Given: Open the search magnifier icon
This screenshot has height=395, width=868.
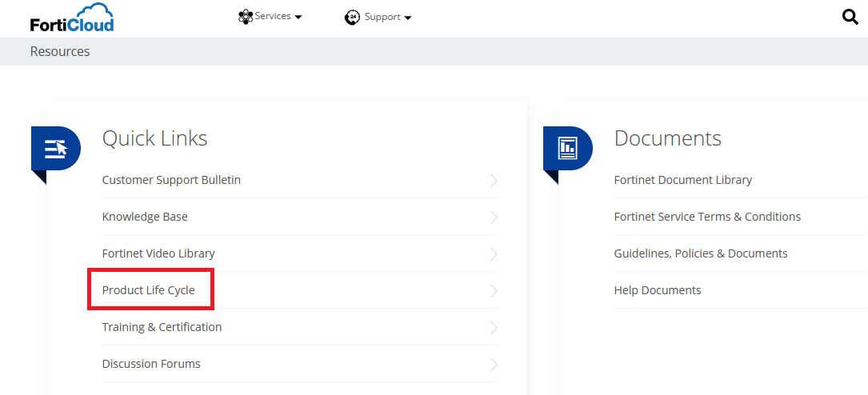Looking at the screenshot, I should coord(850,17).
